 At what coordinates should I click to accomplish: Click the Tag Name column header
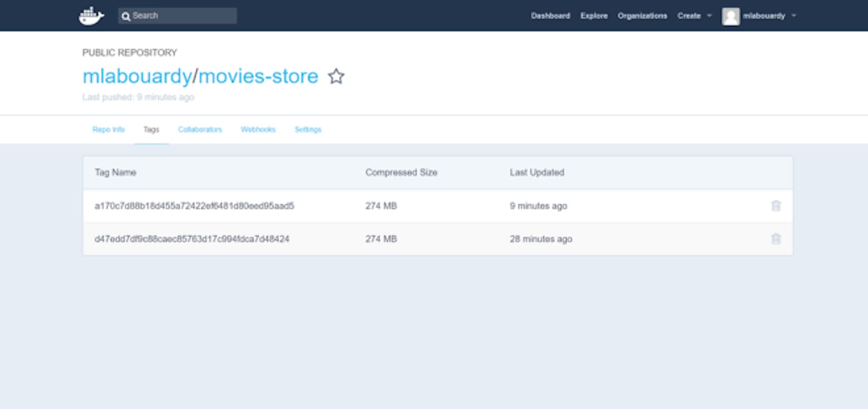click(115, 173)
